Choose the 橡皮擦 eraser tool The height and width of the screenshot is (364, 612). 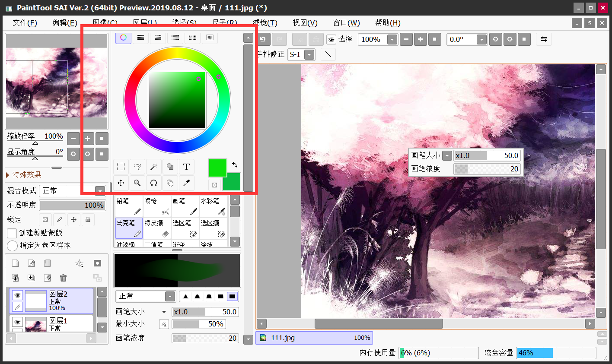(157, 228)
